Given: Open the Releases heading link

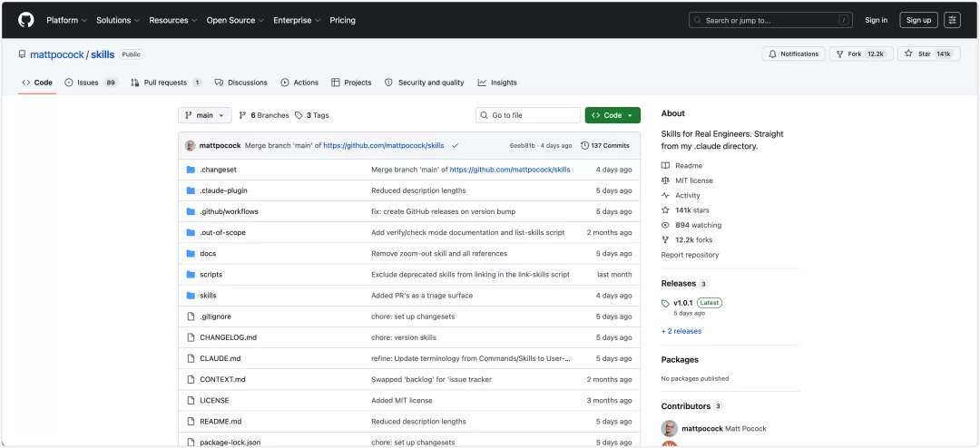Looking at the screenshot, I should pyautogui.click(x=678, y=284).
